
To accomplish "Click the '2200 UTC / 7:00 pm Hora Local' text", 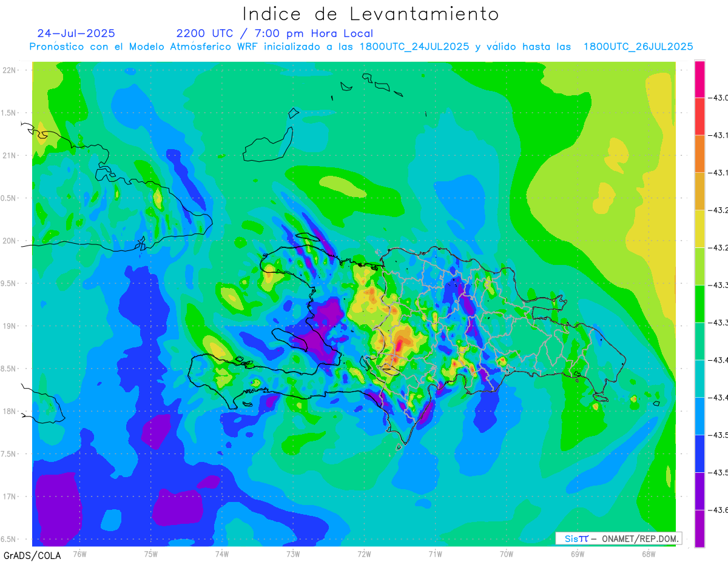I will click(275, 34).
